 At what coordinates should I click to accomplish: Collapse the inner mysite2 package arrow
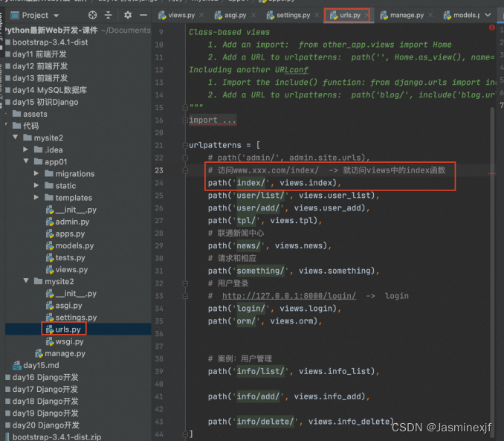tap(26, 281)
